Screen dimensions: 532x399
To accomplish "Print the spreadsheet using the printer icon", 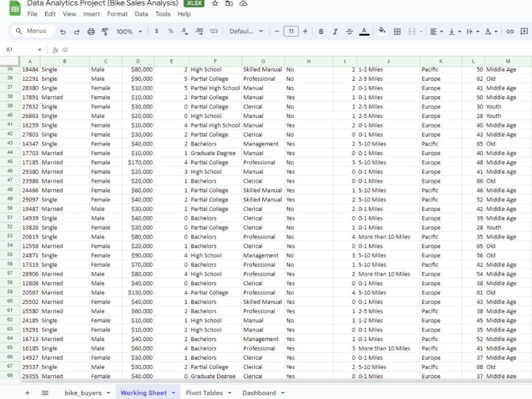I will tap(91, 31).
